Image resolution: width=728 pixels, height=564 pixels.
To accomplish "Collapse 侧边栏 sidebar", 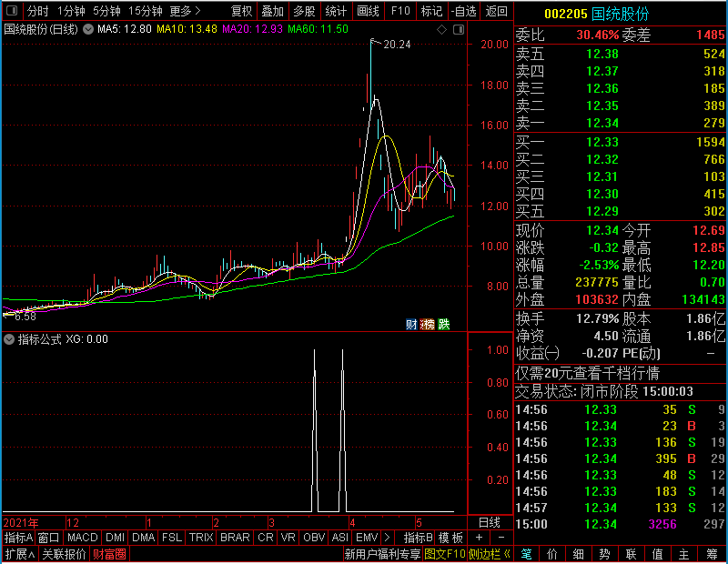I will click(x=490, y=554).
